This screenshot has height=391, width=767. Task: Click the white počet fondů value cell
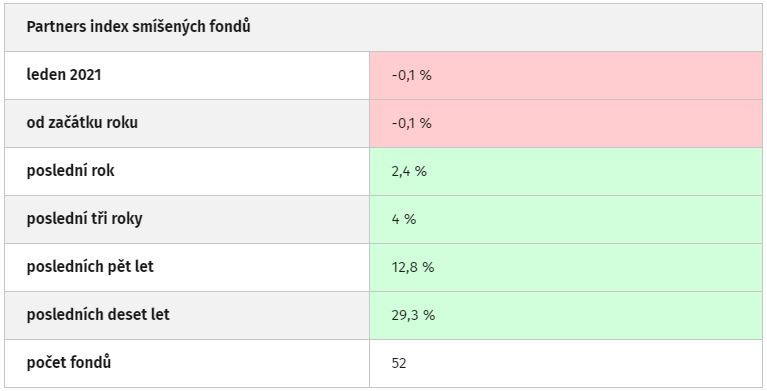(566, 363)
